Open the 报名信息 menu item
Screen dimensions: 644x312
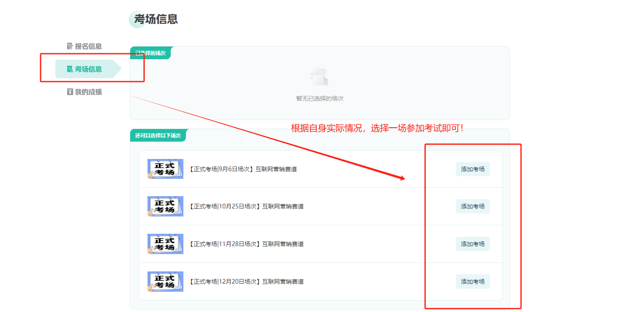pos(88,46)
